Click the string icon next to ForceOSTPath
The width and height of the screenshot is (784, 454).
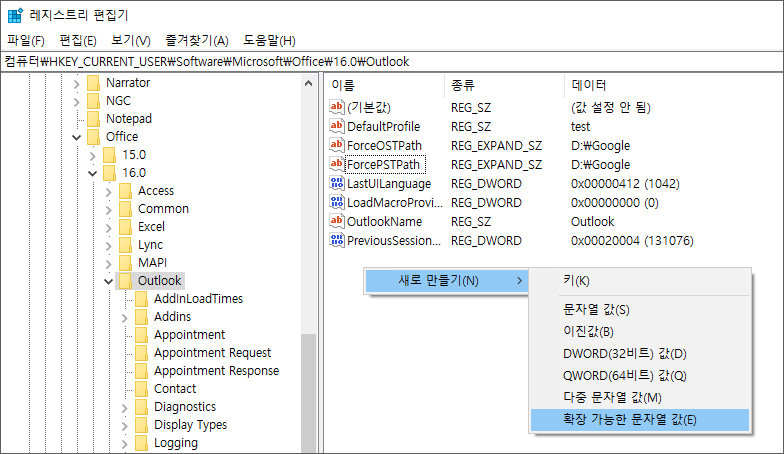[336, 145]
